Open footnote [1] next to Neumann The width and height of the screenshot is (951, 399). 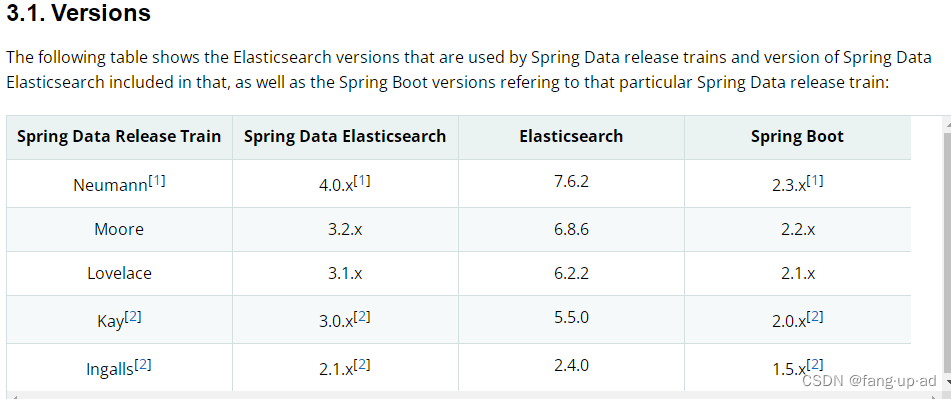(x=156, y=181)
